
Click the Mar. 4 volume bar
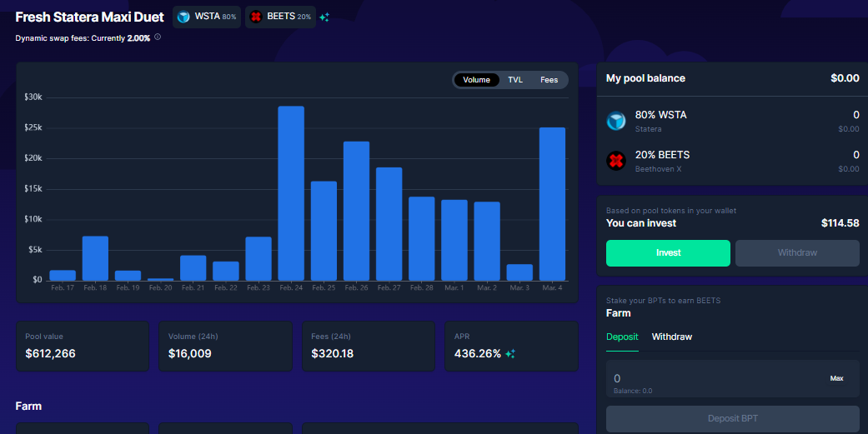[x=553, y=204]
